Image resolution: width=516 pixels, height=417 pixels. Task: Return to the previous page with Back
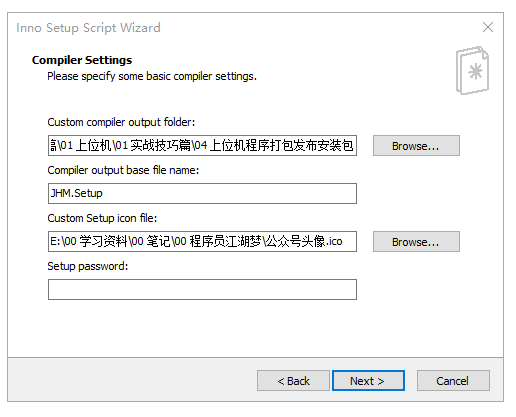pos(293,380)
